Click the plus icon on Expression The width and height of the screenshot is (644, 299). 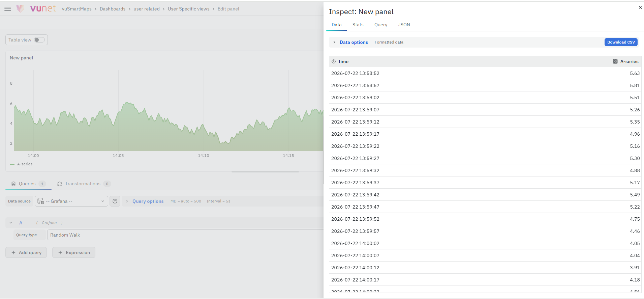pos(60,252)
